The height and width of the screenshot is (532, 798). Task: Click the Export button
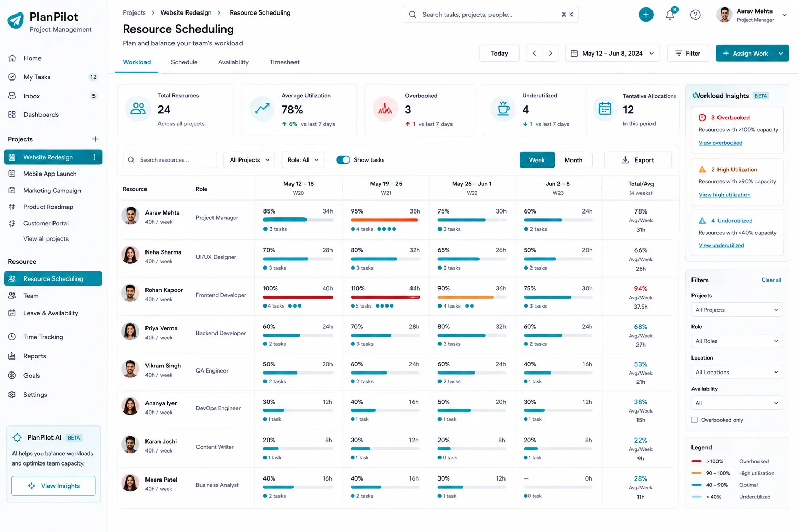(637, 160)
